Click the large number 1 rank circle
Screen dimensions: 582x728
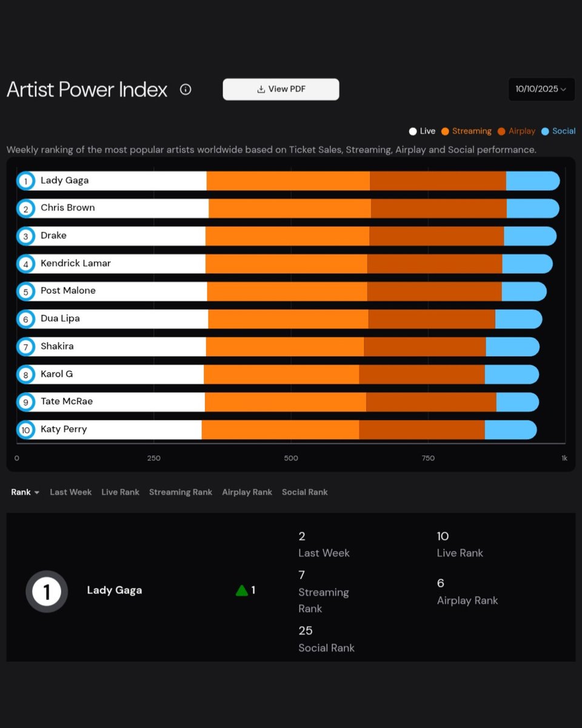pos(47,591)
